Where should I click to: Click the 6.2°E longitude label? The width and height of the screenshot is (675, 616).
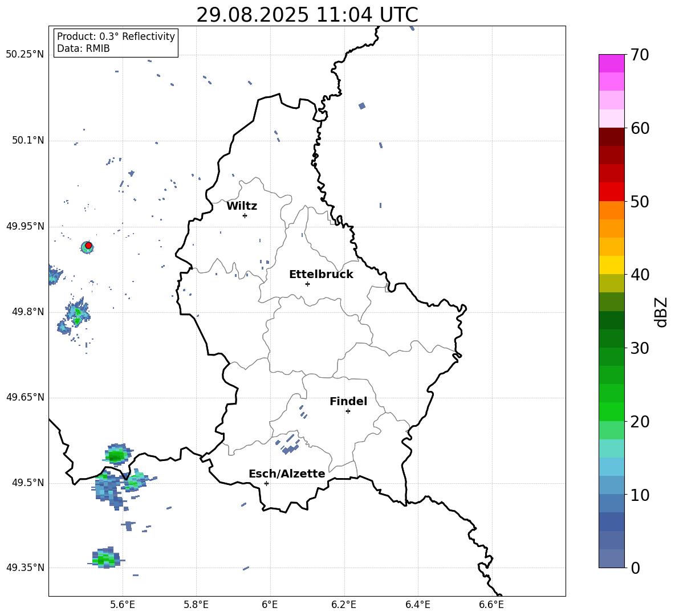point(344,605)
